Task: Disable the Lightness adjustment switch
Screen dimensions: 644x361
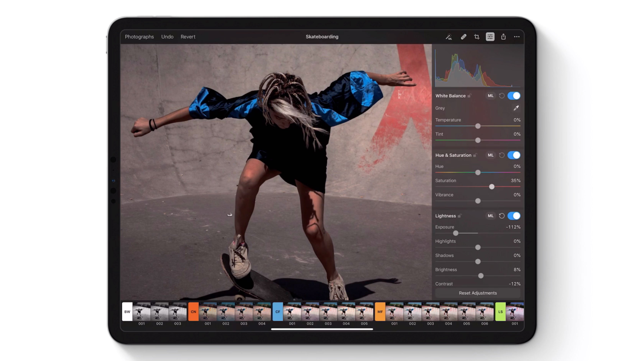Action: point(514,216)
